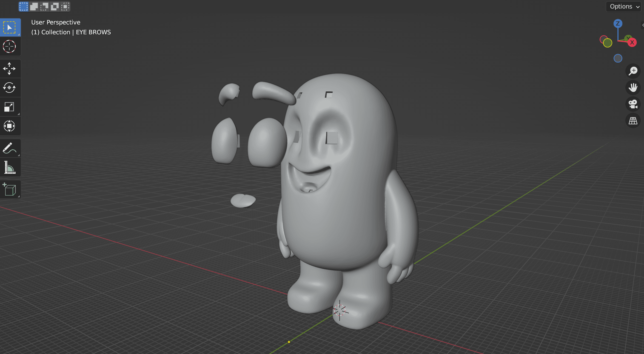The height and width of the screenshot is (354, 644).
Task: Click the blue Z axis gizmo ball
Action: 618,24
